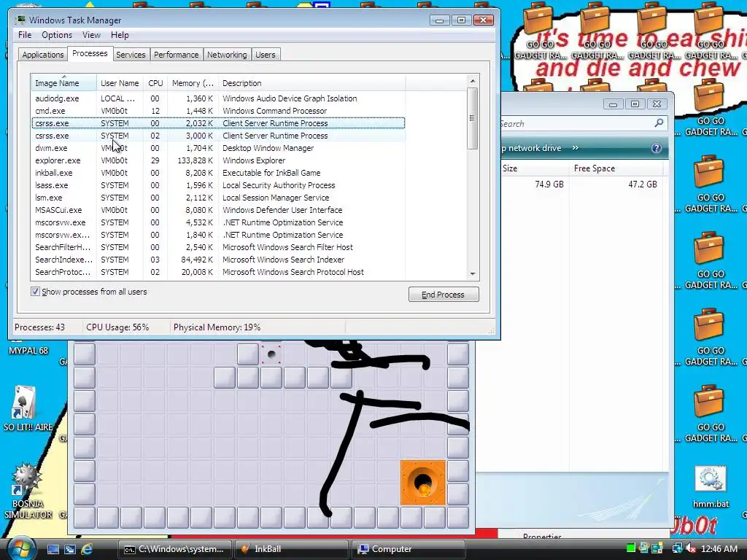
Task: Click the process list scroll down arrow
Action: tap(473, 274)
